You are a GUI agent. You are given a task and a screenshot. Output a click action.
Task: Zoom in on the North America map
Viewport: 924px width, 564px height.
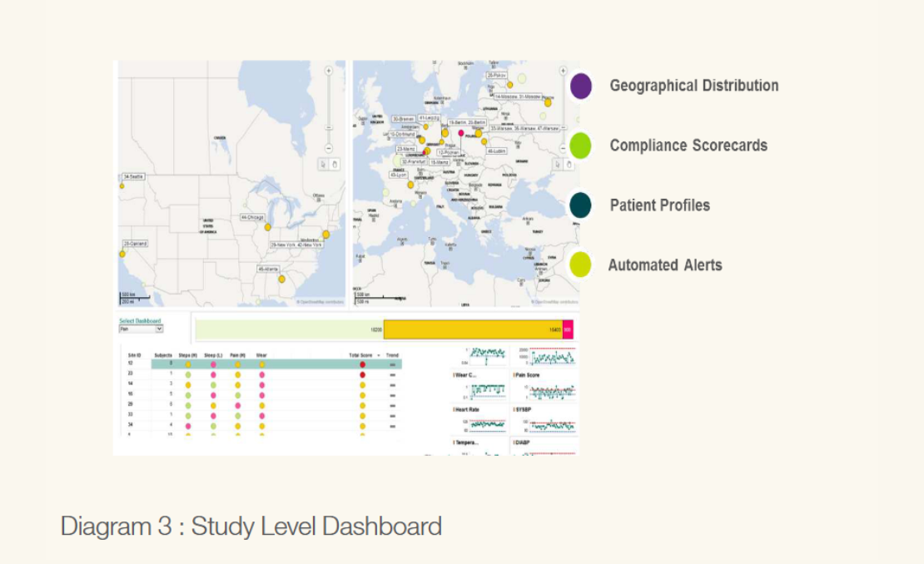click(330, 72)
